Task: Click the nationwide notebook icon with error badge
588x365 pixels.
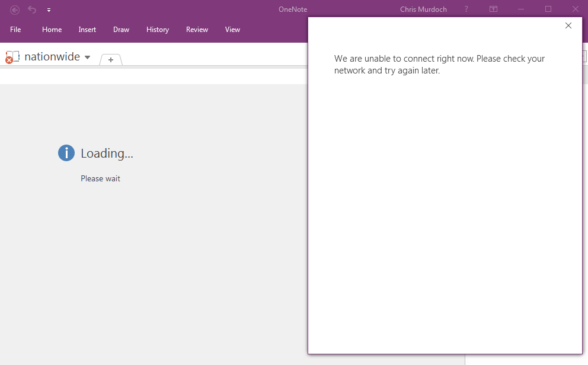Action: click(x=12, y=57)
